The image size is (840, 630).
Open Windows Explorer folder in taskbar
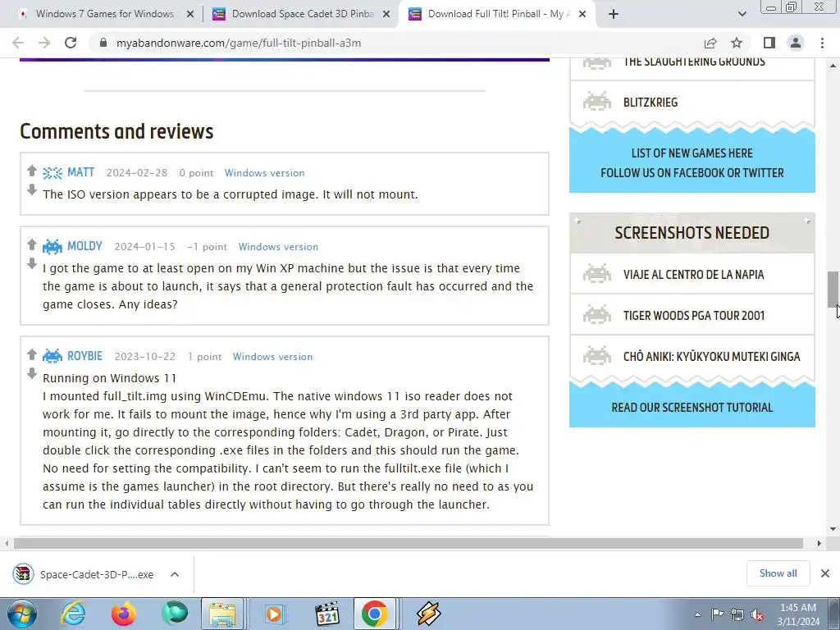(x=222, y=614)
